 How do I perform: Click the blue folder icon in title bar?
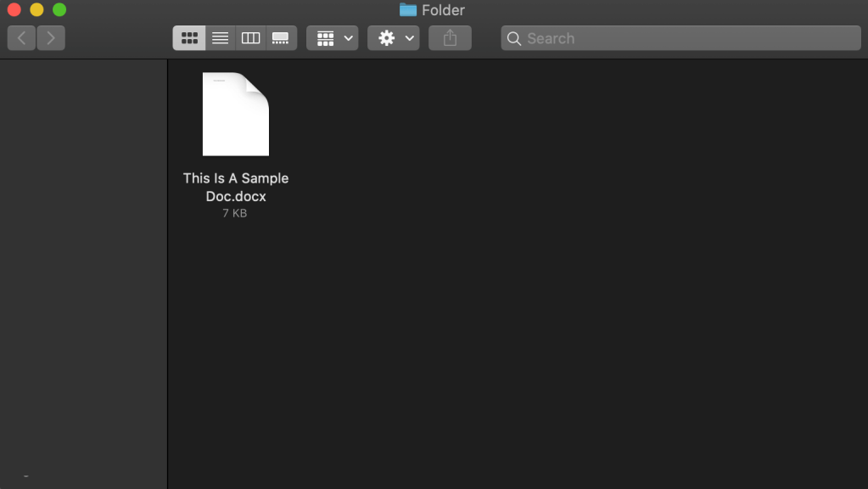click(x=408, y=10)
